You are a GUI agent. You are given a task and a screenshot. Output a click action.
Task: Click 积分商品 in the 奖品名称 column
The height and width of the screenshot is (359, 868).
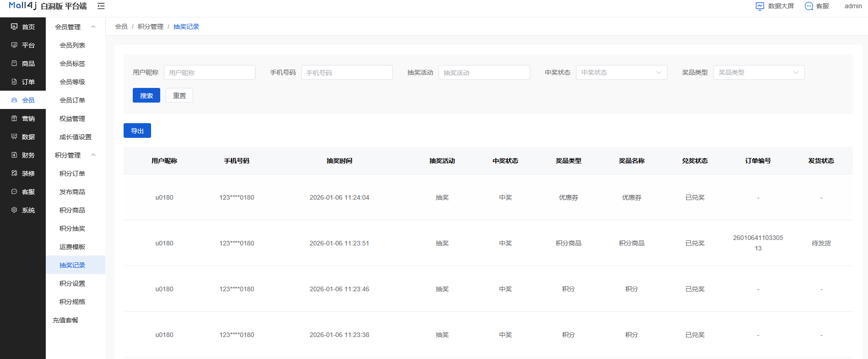(632, 243)
